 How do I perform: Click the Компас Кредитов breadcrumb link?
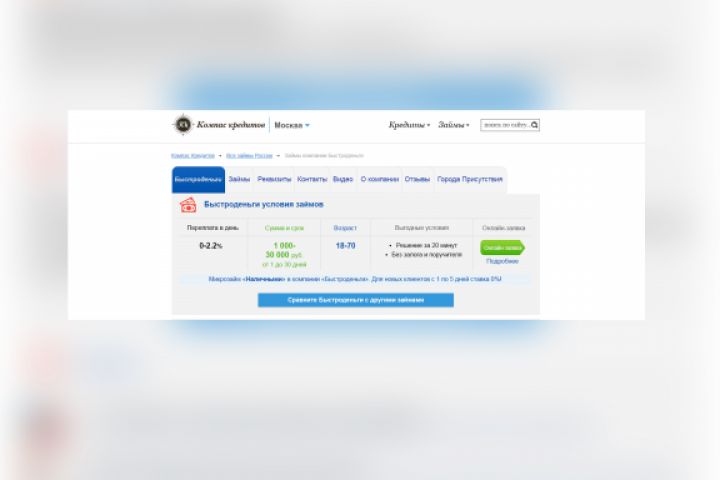click(x=193, y=156)
